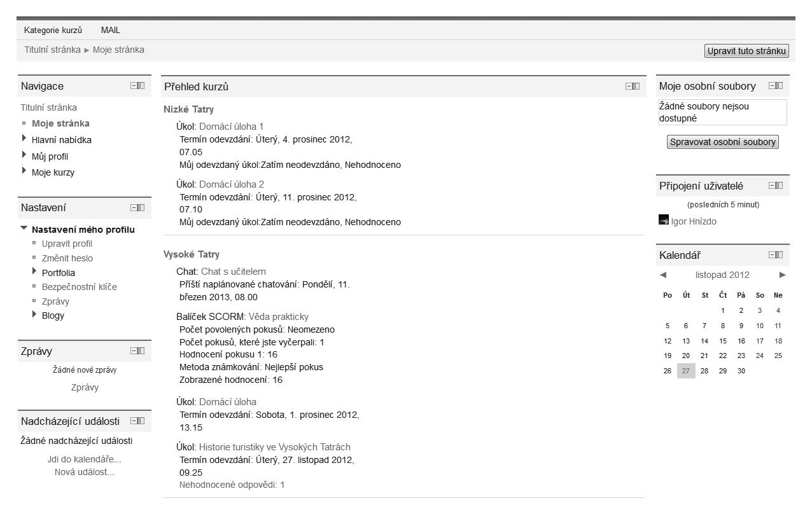Dock the Kalendář block
This screenshot has height=519, width=812.
[780, 255]
